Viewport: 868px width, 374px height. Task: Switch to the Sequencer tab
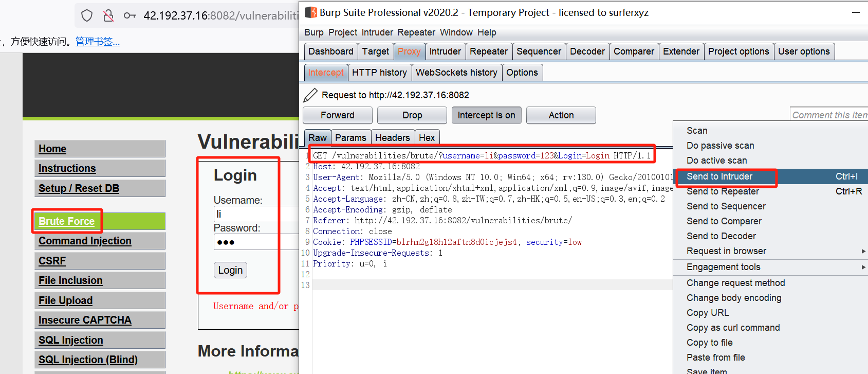point(539,51)
